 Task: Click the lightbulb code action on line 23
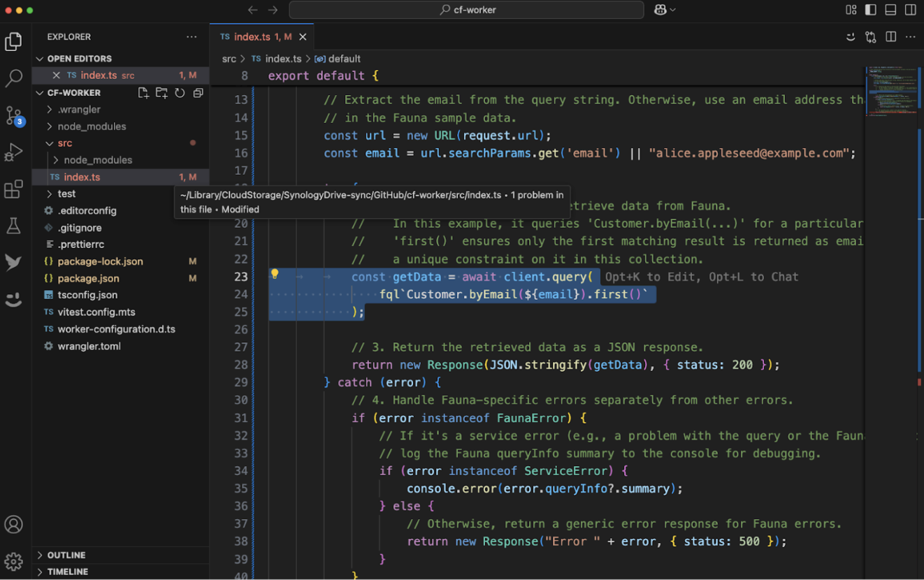(275, 275)
